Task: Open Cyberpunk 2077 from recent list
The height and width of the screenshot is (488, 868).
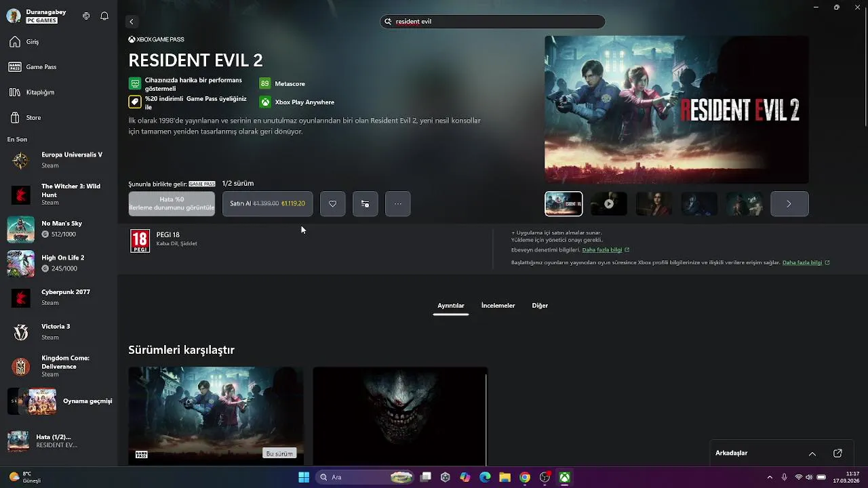Action: 58,298
